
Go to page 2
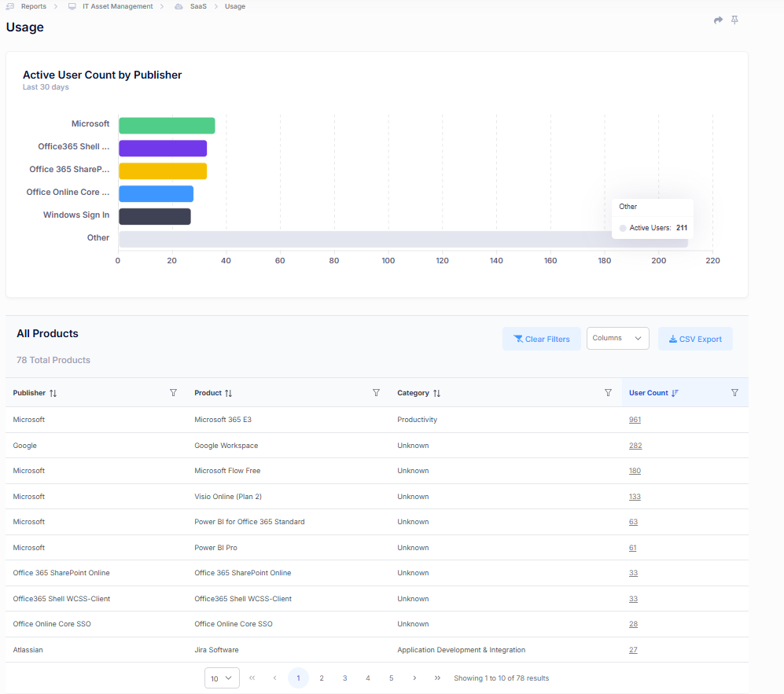coord(322,678)
